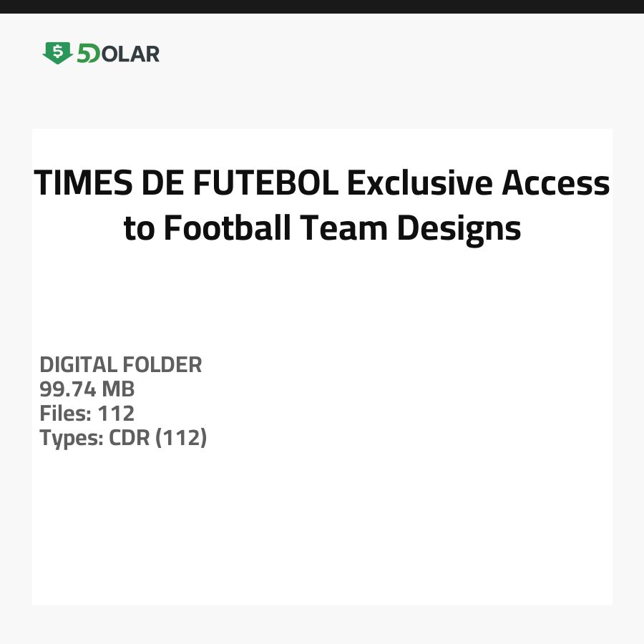Viewport: 644px width, 644px height.
Task: Click the dark bar at the top
Action: click(x=322, y=6)
